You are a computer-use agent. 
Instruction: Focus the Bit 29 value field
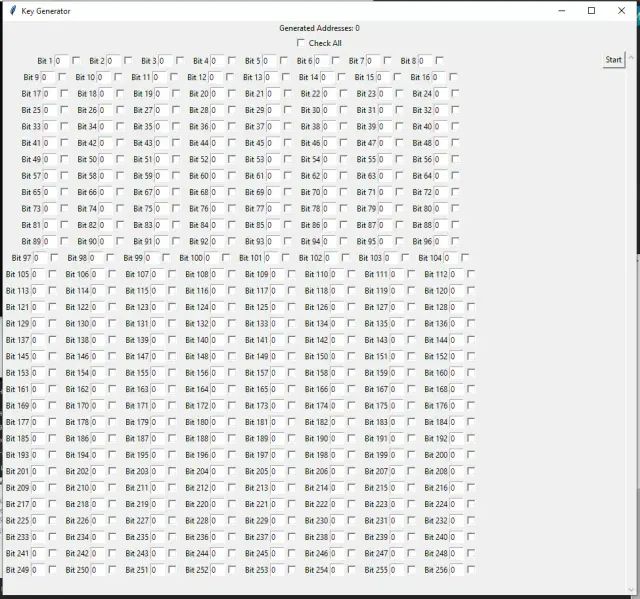273,110
